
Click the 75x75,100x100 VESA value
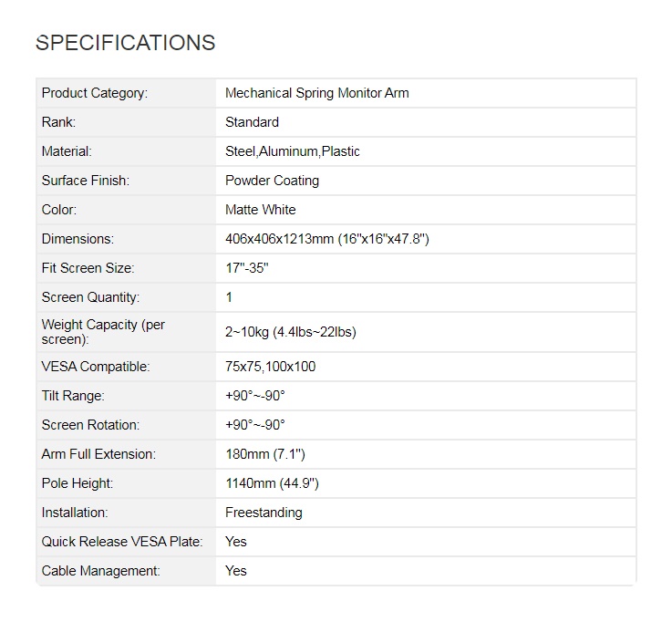[271, 367]
